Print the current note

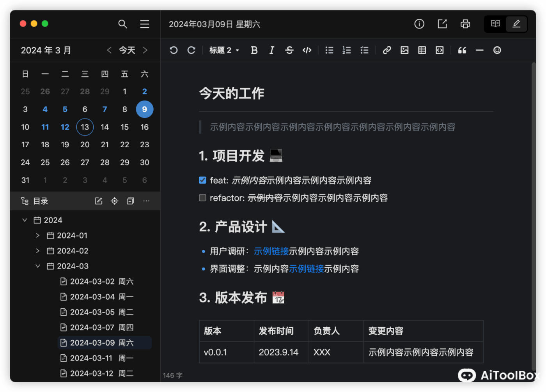click(465, 24)
